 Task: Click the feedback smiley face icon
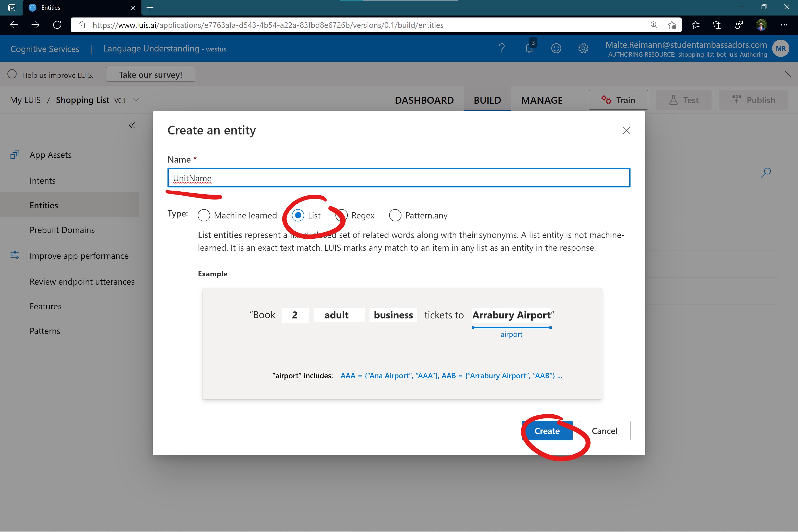click(556, 49)
